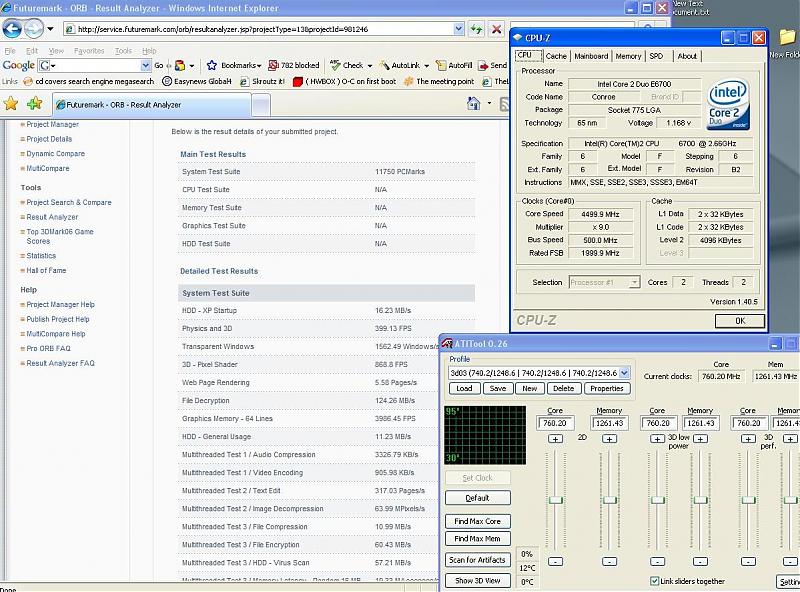
Task: Open the Dynamic Compare sidebar link
Action: [x=56, y=154]
